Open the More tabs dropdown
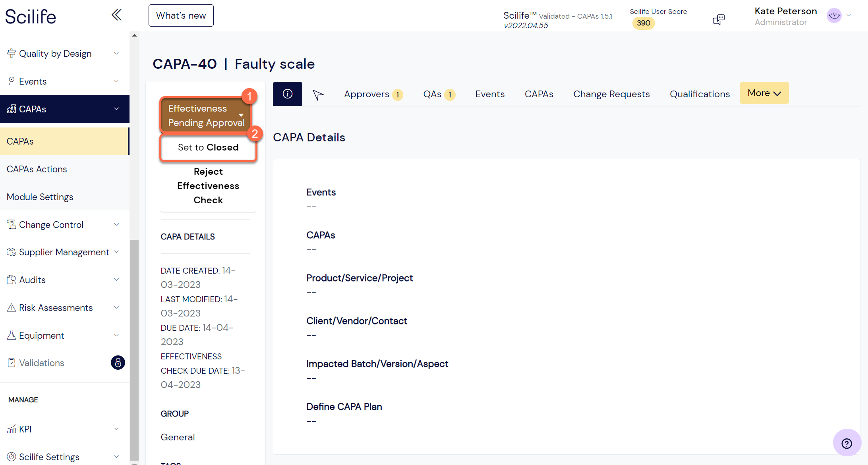The image size is (868, 465). pos(764,93)
